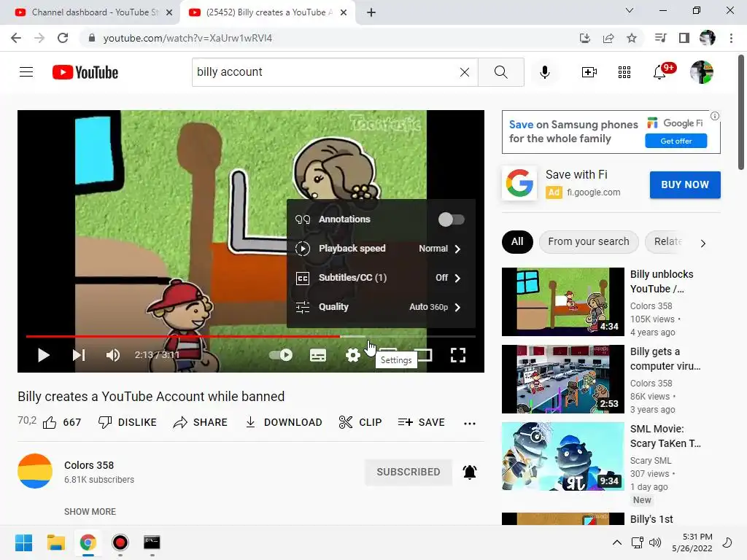Open tab search dropdown arrow
The image size is (747, 560).
630,10
